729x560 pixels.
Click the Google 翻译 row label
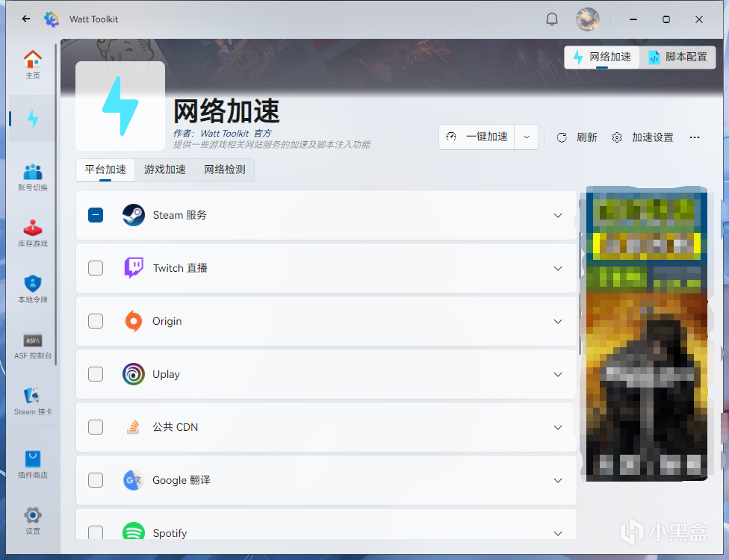[182, 480]
